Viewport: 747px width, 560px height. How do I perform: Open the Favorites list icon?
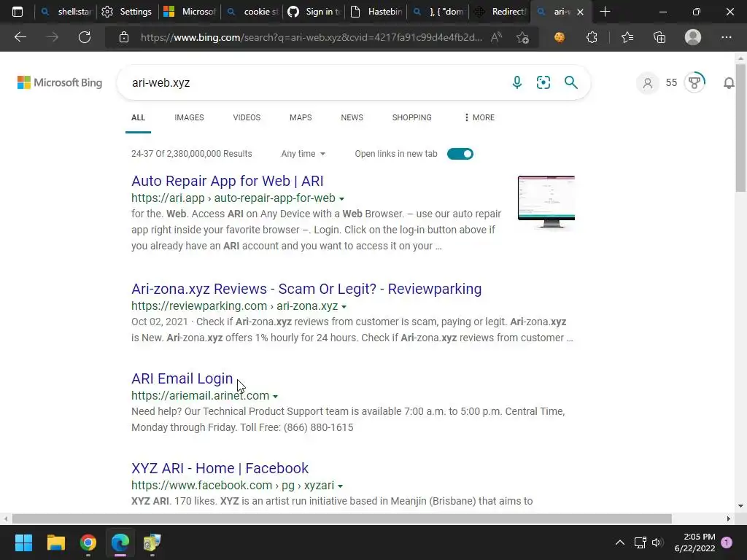pyautogui.click(x=627, y=37)
